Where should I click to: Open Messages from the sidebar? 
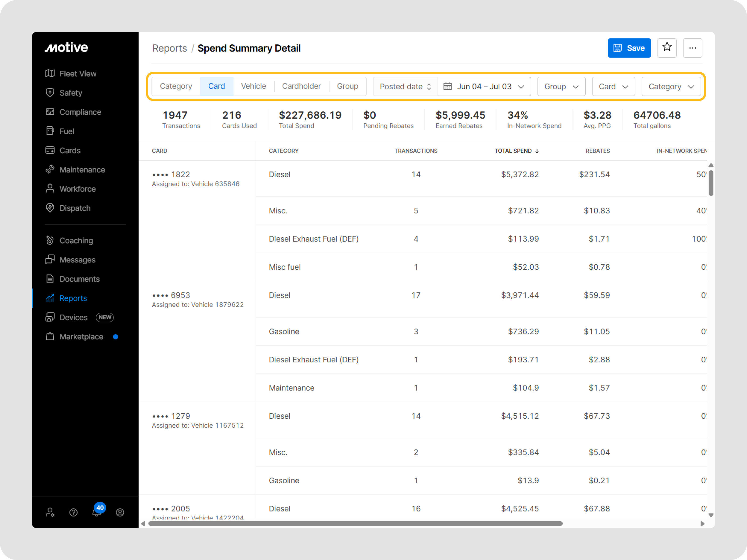77,260
